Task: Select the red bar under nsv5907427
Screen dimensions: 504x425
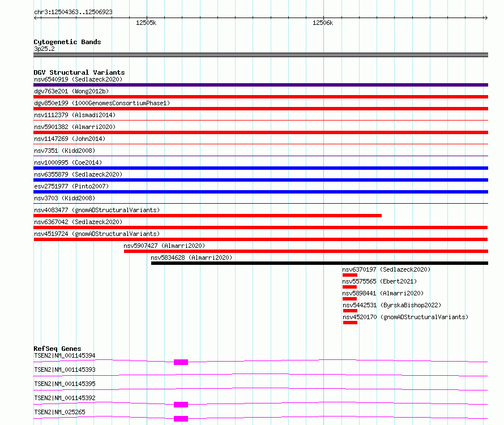Action: tap(306, 251)
